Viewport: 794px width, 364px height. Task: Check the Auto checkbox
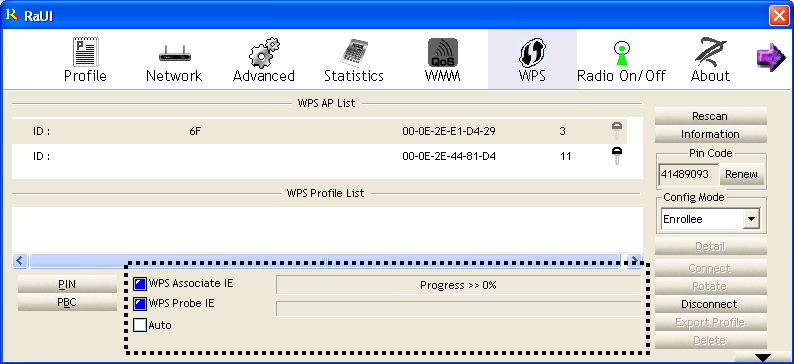pyautogui.click(x=140, y=325)
